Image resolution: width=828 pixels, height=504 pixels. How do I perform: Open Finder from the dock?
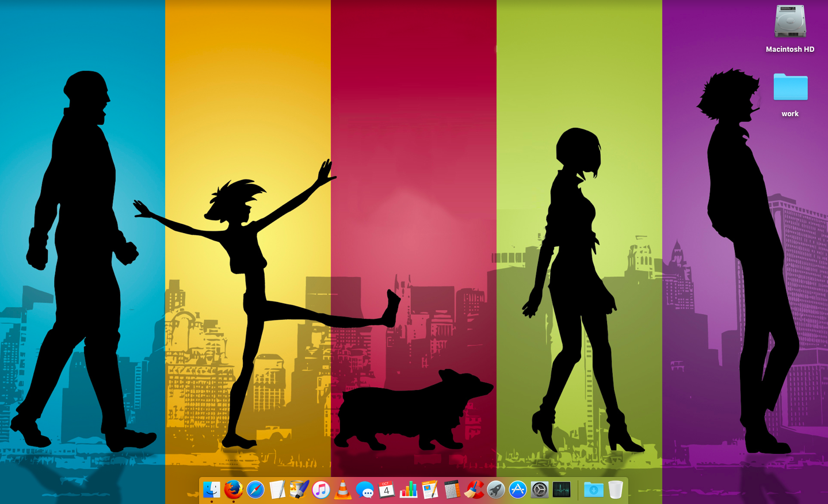(212, 490)
